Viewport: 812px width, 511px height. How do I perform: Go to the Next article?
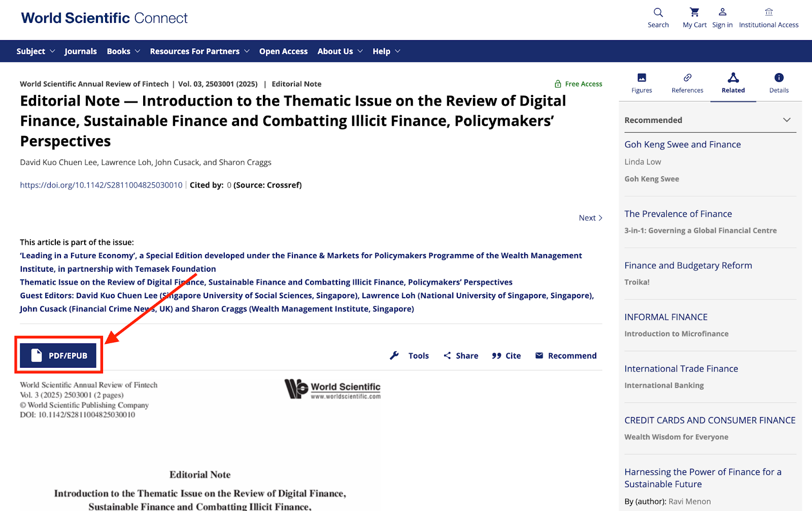click(590, 218)
